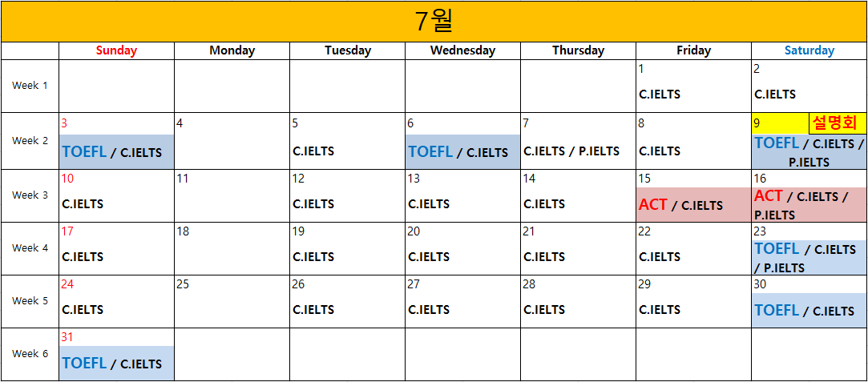868x382 pixels.
Task: Click the 7월 month title banner
Action: [x=434, y=22]
